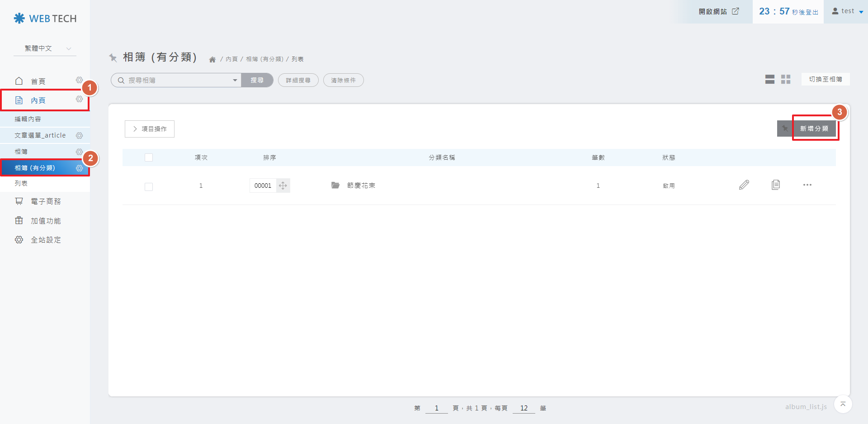Open 全站設定 in the sidebar menu
868x424 pixels.
pyautogui.click(x=45, y=240)
